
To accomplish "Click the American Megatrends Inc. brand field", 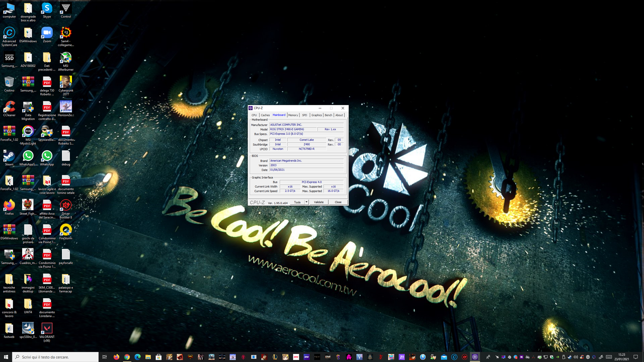I will point(307,161).
